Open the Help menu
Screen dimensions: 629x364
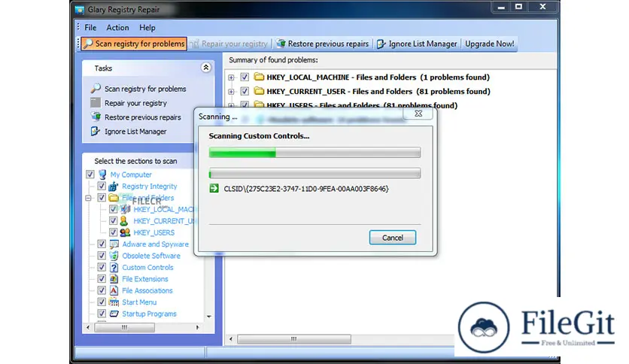tap(147, 27)
